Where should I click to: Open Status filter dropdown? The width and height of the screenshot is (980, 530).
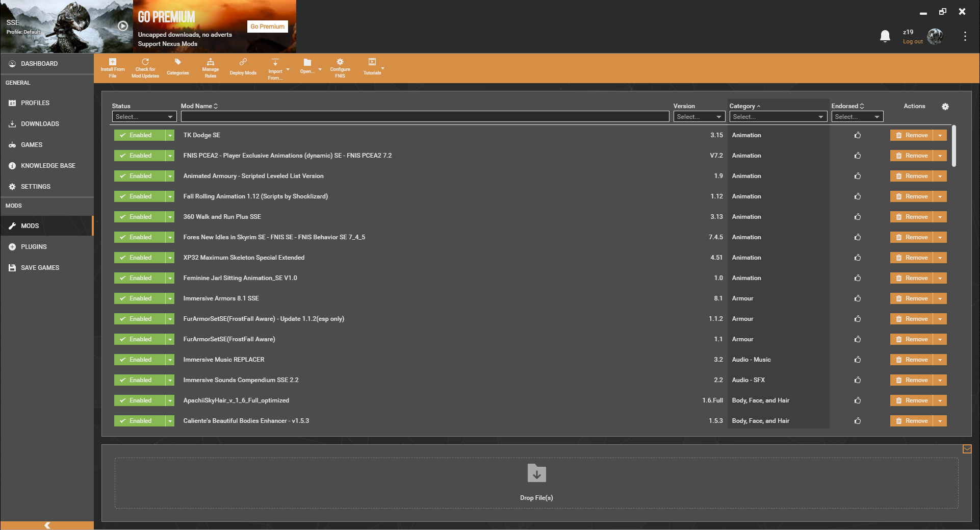144,117
